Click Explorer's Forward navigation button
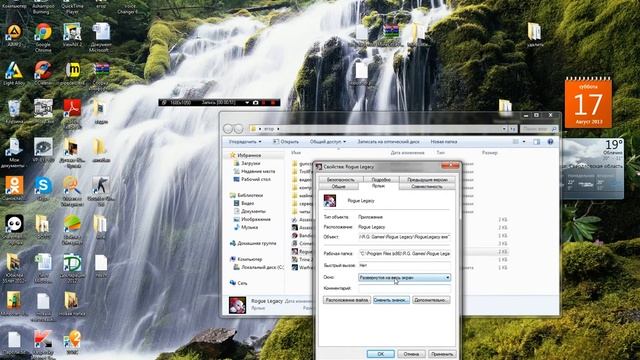This screenshot has height=360, width=640. [x=238, y=129]
